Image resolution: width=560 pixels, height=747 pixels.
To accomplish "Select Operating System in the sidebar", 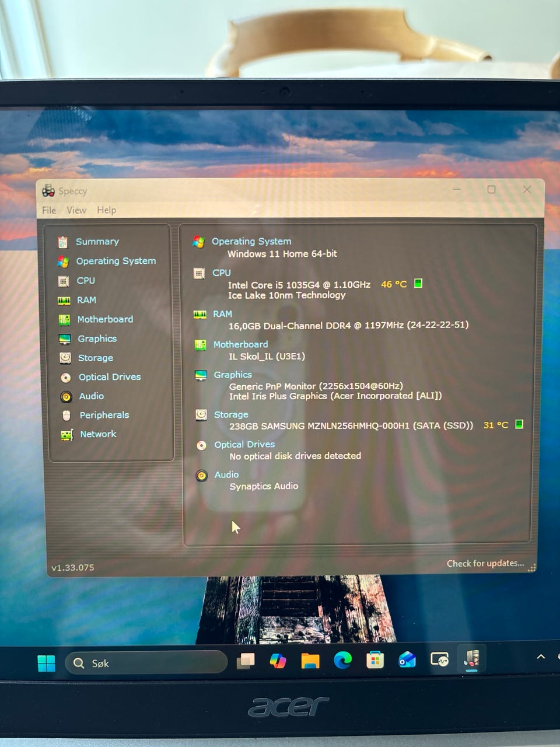I will point(116,261).
